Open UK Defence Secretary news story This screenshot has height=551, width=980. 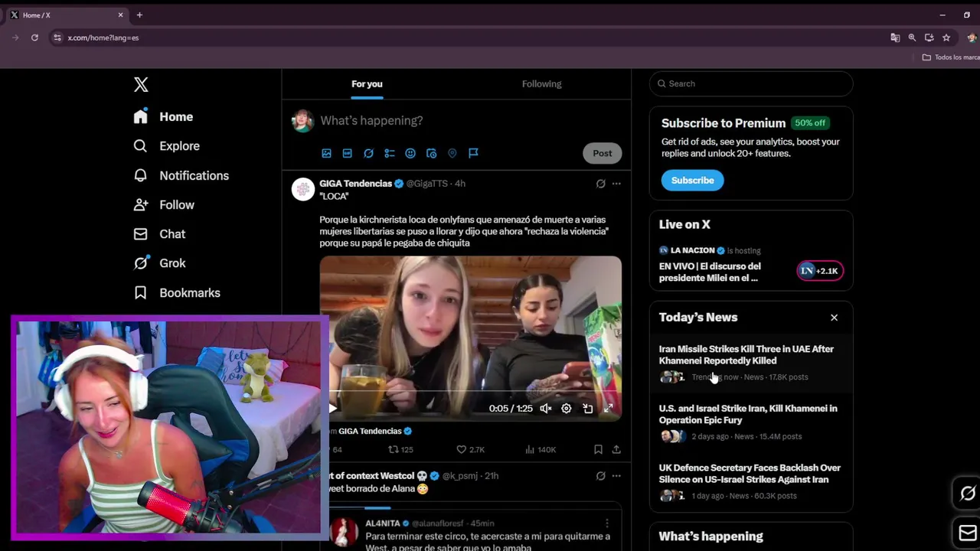[x=751, y=481]
